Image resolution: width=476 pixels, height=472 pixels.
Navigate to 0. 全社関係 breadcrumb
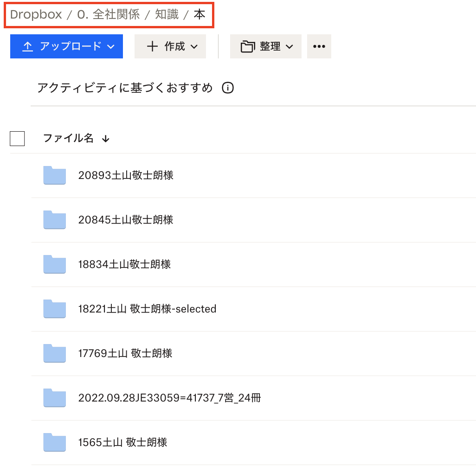click(x=108, y=15)
